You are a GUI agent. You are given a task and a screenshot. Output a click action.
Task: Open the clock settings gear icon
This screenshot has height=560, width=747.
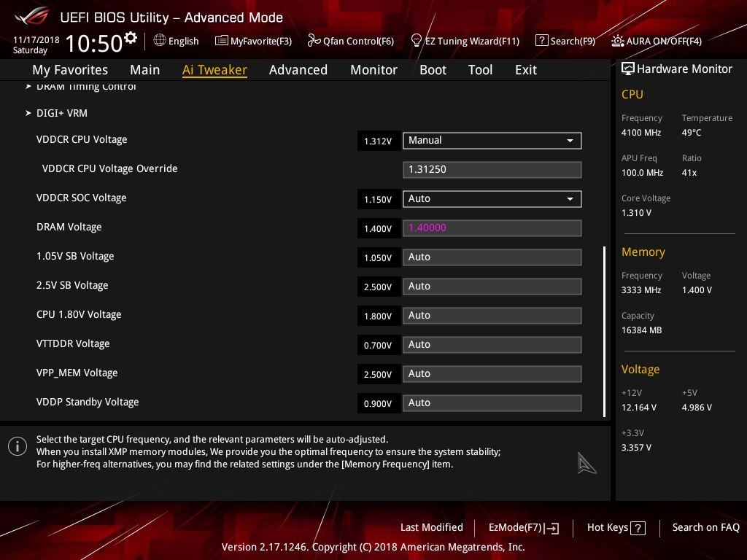click(x=131, y=38)
